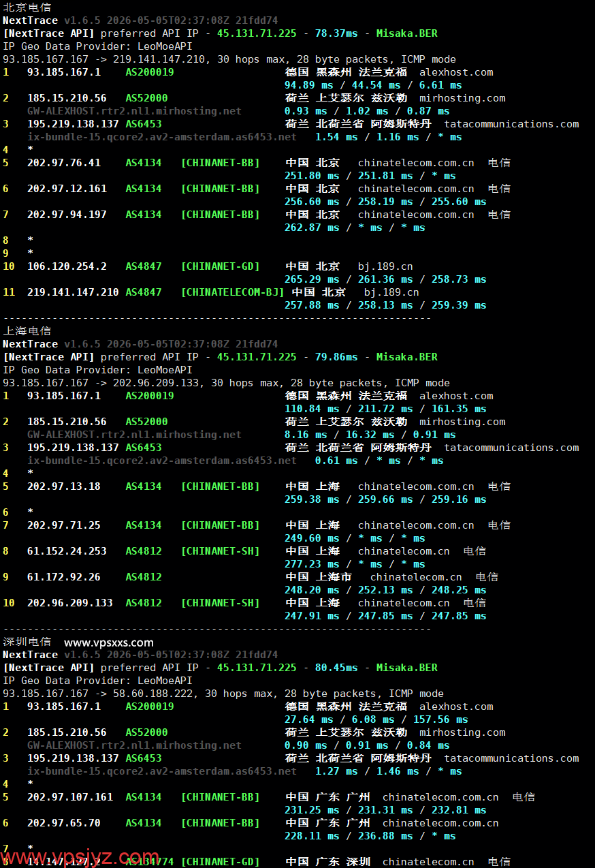Click hop IP 202.97.107.161
The image size is (595, 868).
pyautogui.click(x=70, y=797)
